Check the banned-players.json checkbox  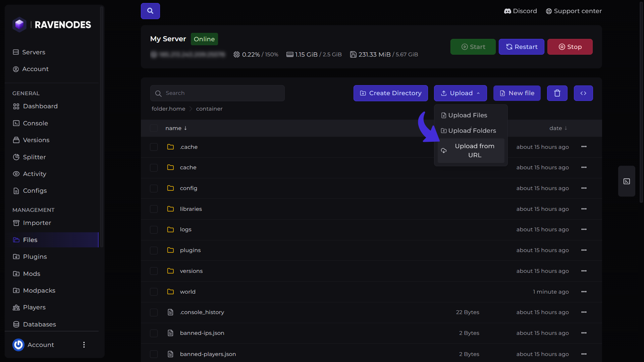coord(154,354)
